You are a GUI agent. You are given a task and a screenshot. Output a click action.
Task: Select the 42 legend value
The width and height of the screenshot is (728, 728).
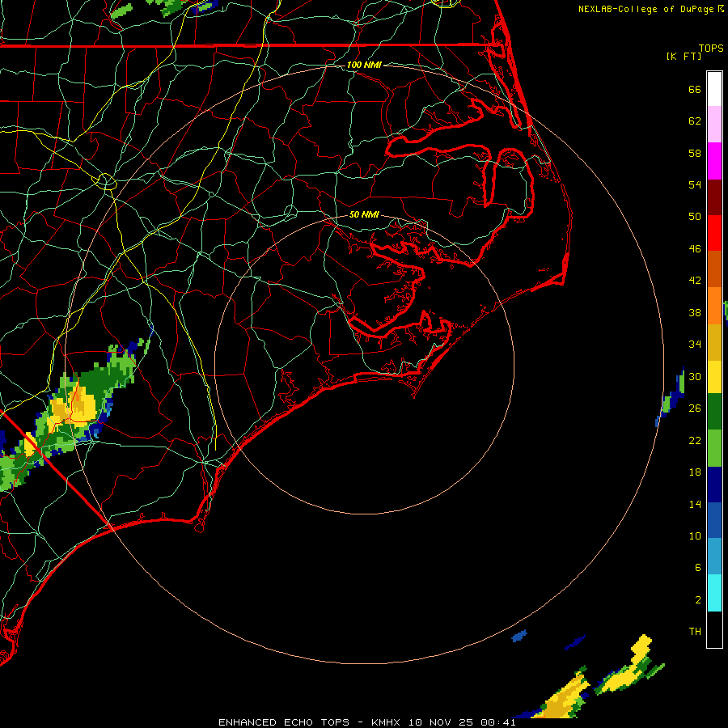(695, 280)
